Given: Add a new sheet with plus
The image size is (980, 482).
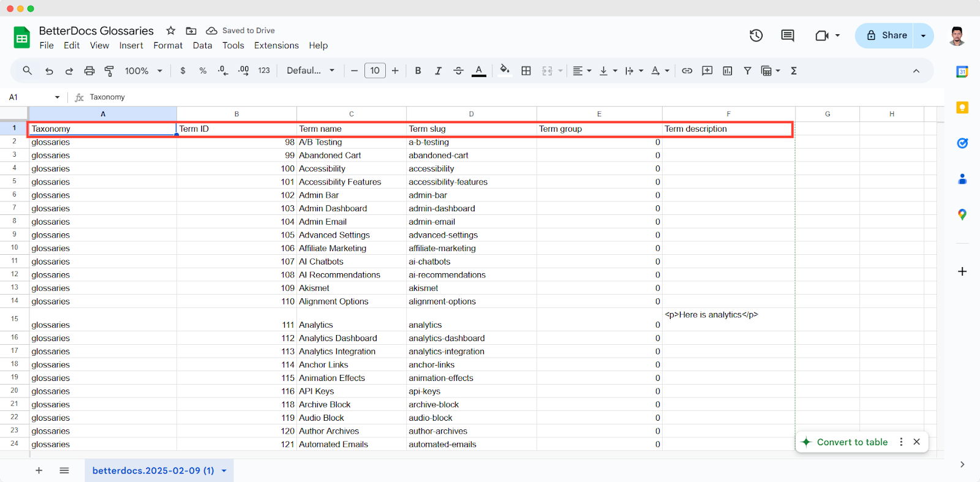Looking at the screenshot, I should tap(39, 470).
